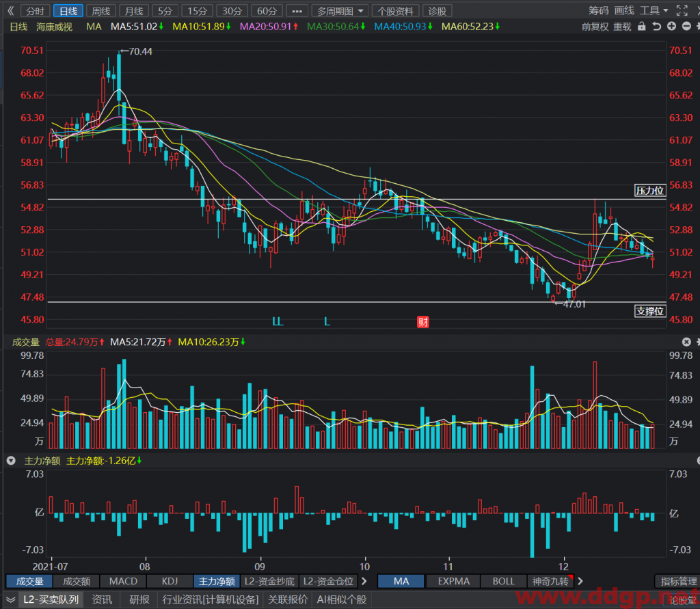Open 行业资讯[计算机设备] tab
700x609 pixels.
coord(211,599)
